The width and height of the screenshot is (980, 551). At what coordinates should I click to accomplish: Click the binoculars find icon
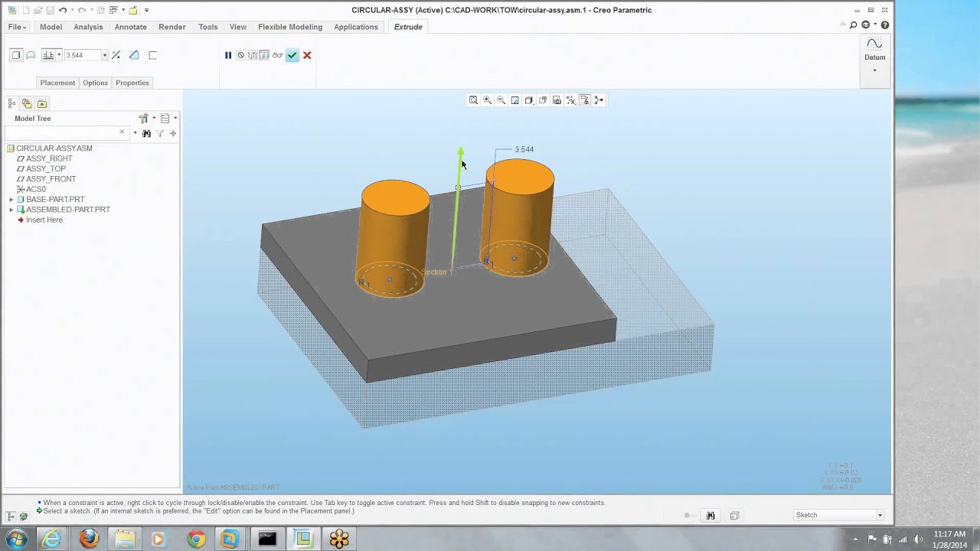(x=146, y=133)
